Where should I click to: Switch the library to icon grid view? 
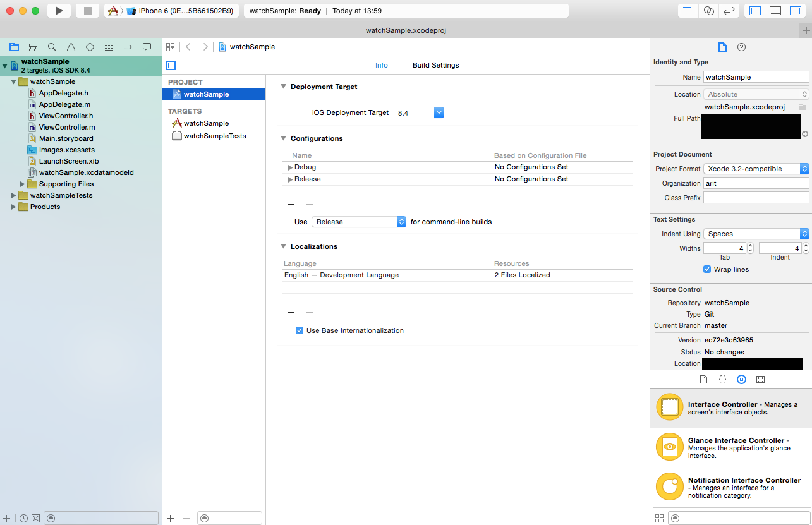click(659, 518)
